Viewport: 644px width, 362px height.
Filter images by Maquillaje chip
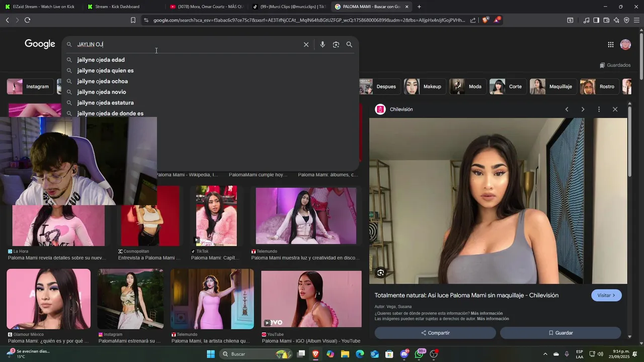coord(553,86)
